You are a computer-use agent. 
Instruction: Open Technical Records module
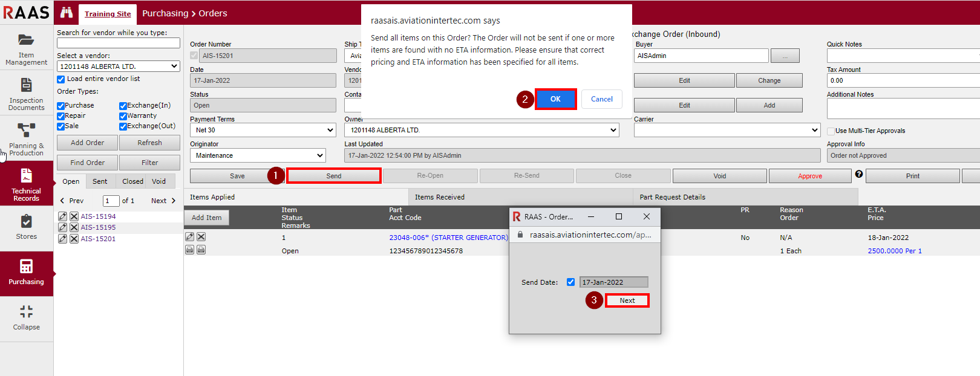pyautogui.click(x=26, y=184)
